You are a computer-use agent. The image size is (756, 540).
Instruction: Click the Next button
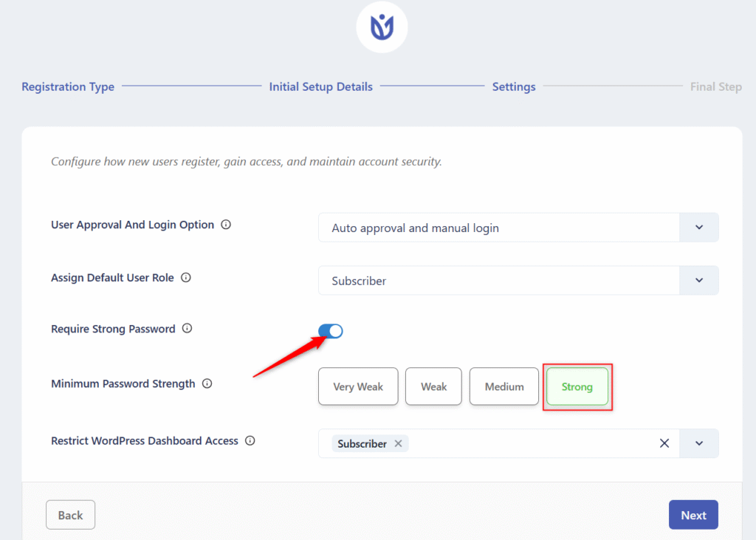point(693,515)
